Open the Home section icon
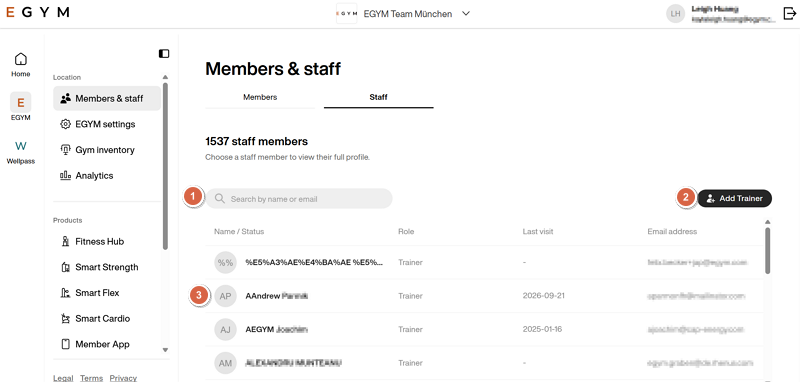The width and height of the screenshot is (800, 382). (x=21, y=59)
